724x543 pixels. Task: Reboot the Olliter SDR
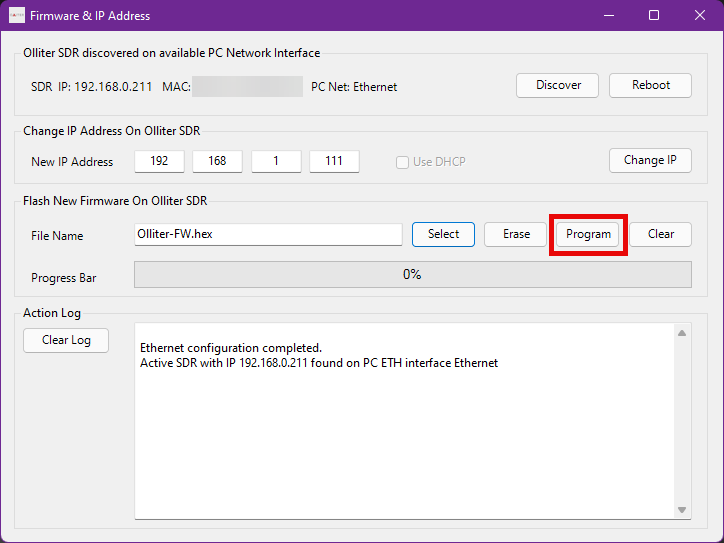[x=650, y=85]
